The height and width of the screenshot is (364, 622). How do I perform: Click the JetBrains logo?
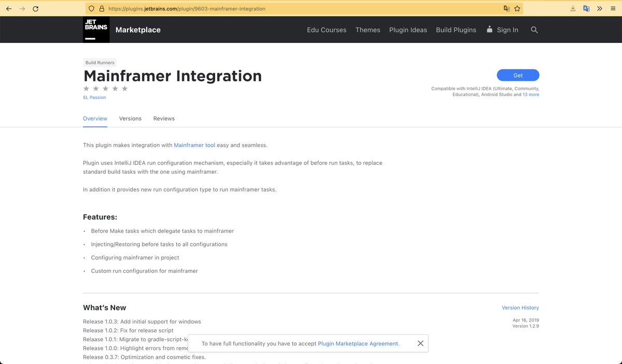click(x=96, y=30)
